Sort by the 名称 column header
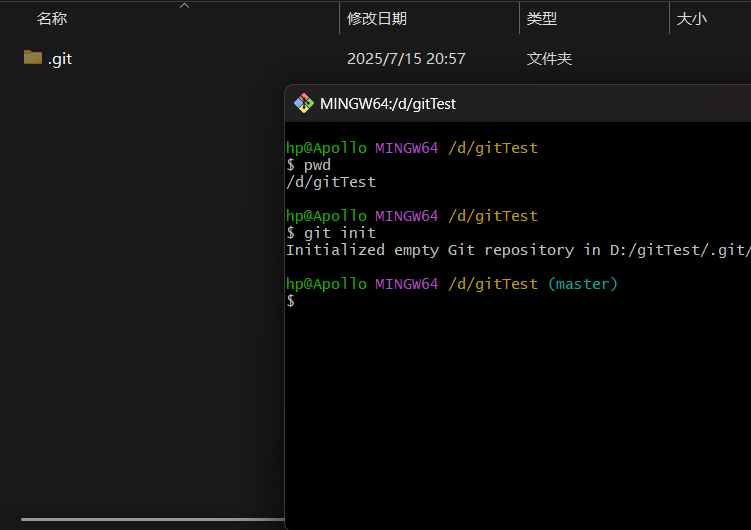751x530 pixels. click(52, 19)
